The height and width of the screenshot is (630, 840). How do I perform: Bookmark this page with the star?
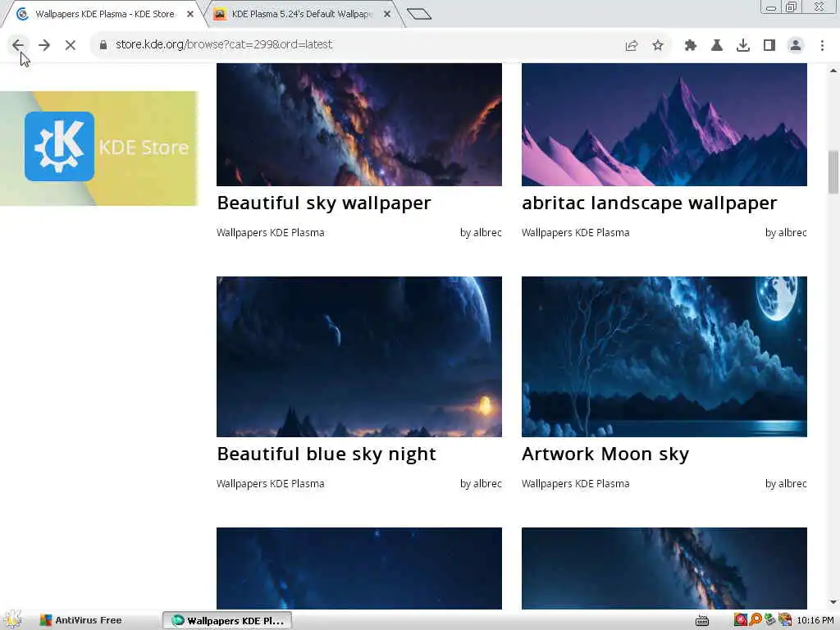point(658,46)
